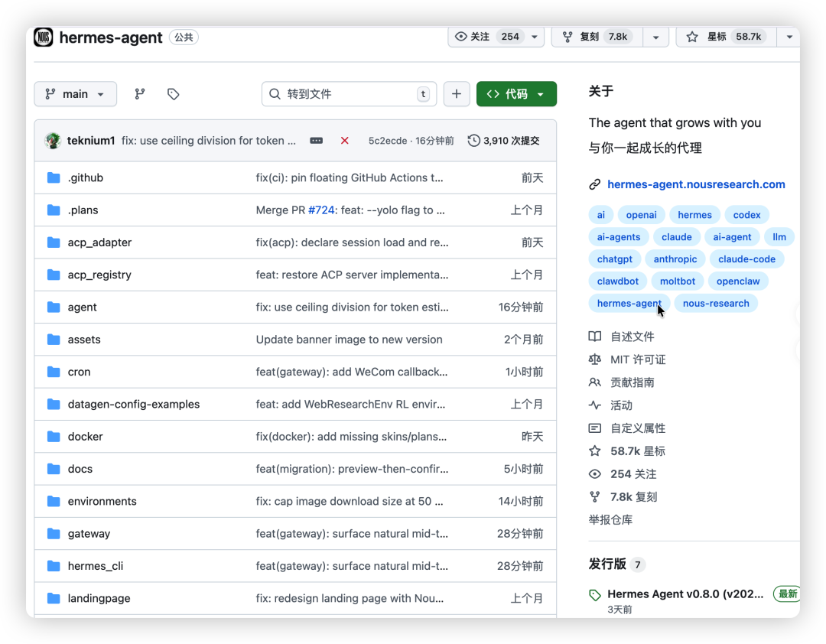826x644 pixels.
Task: Select the chatgpt topic tag
Action: (x=614, y=259)
